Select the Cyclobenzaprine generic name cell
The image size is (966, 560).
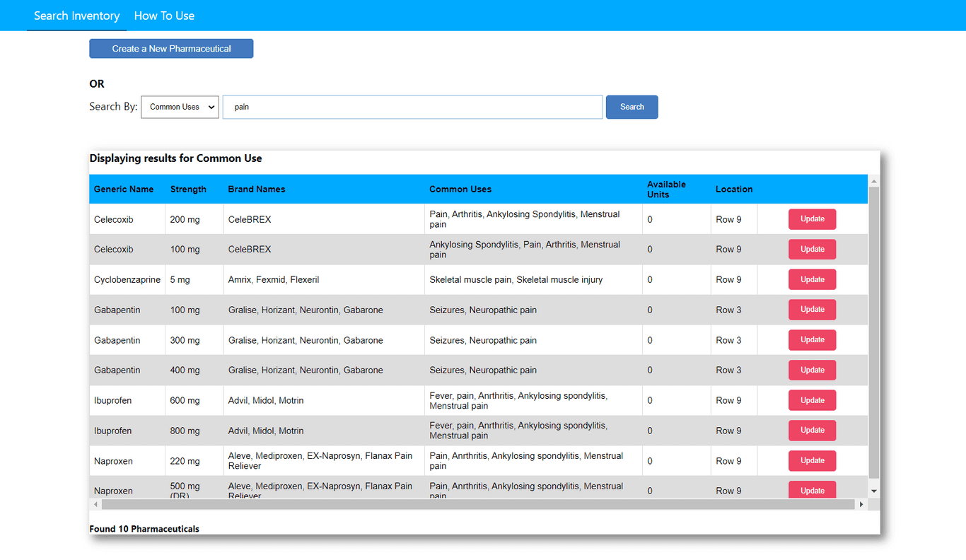(127, 280)
